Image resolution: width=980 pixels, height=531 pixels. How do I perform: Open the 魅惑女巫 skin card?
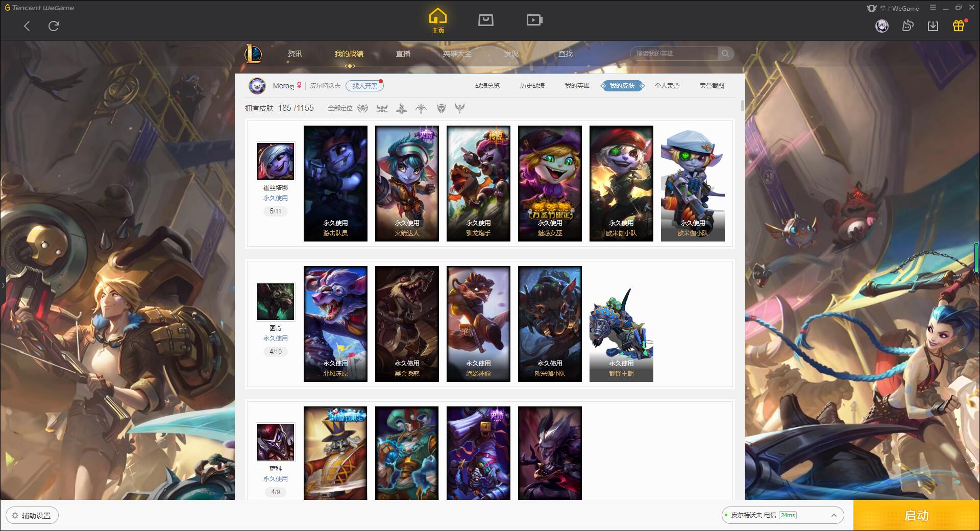(550, 183)
